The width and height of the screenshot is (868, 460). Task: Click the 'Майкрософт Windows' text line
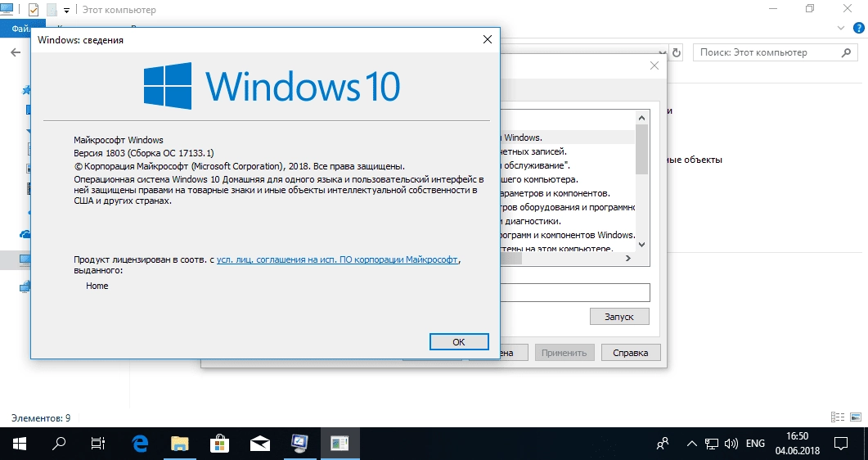pos(119,140)
